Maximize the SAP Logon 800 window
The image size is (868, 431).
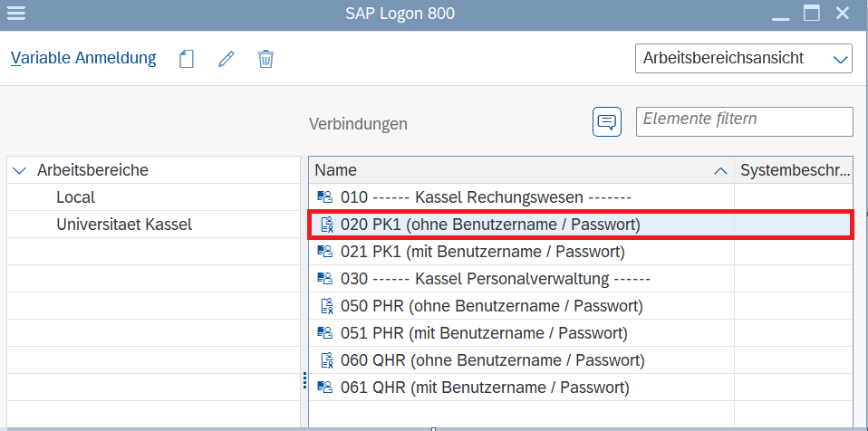click(812, 13)
